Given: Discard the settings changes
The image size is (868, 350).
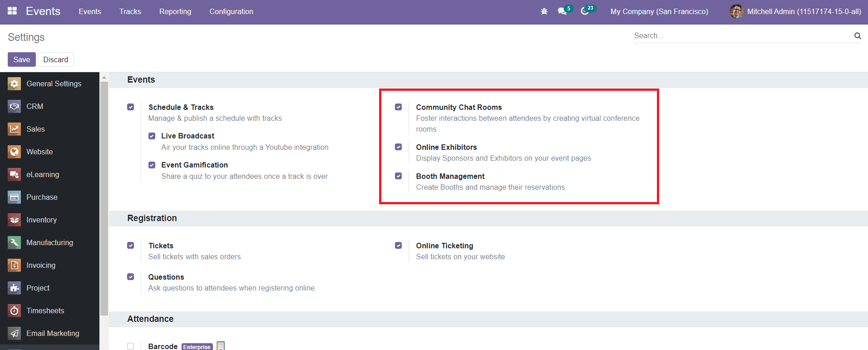Looking at the screenshot, I should 56,59.
